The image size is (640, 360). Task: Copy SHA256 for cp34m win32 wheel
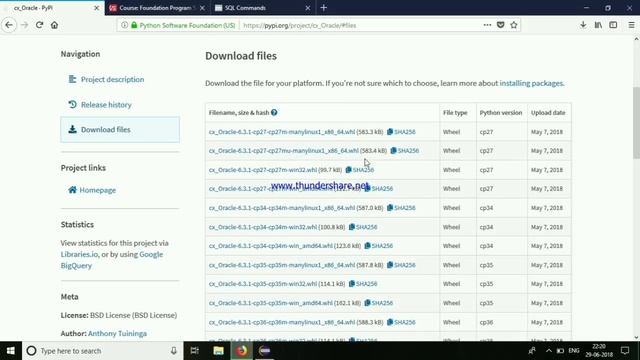click(363, 227)
